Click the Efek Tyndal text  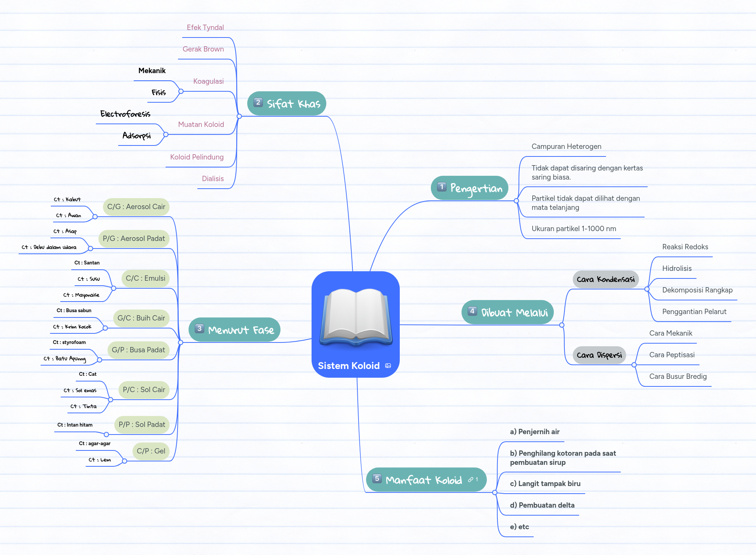[x=205, y=28]
